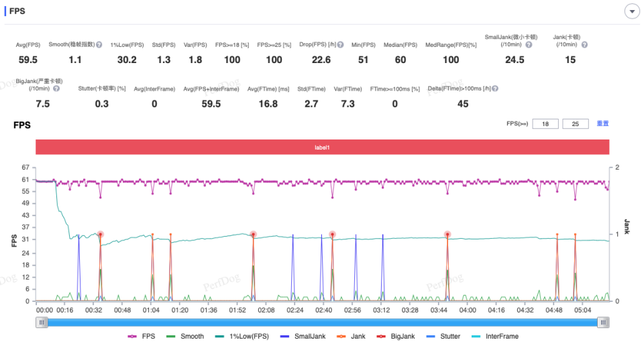The image size is (644, 342).
Task: Select the red label1 bar
Action: pos(322,147)
